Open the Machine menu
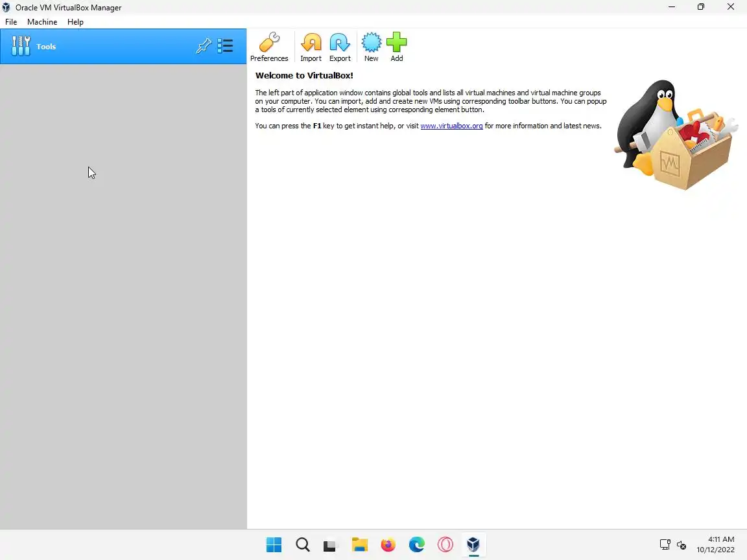The image size is (747, 560). click(x=42, y=22)
